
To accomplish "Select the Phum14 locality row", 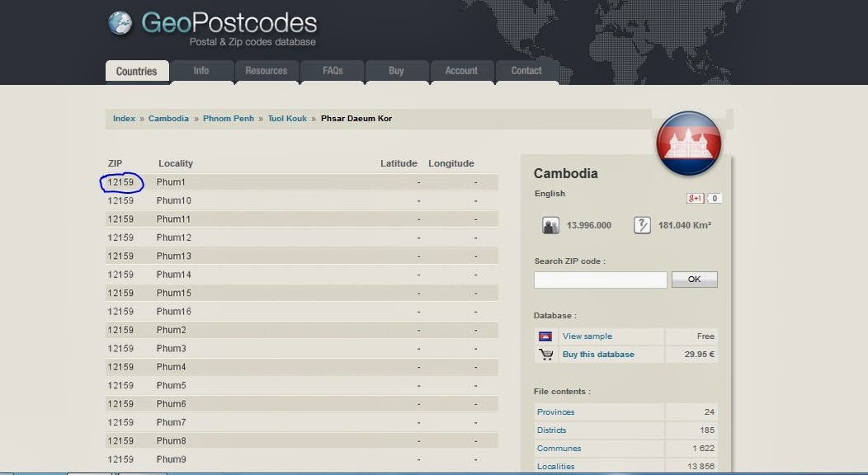I will [x=302, y=275].
